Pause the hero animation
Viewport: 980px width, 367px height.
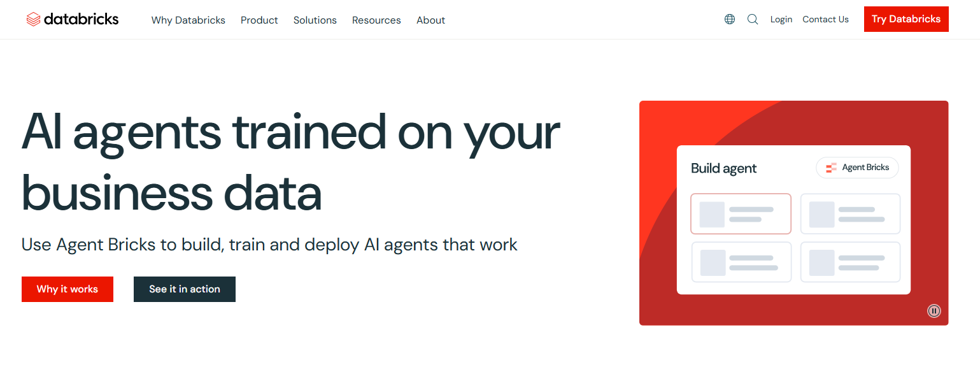tap(934, 311)
